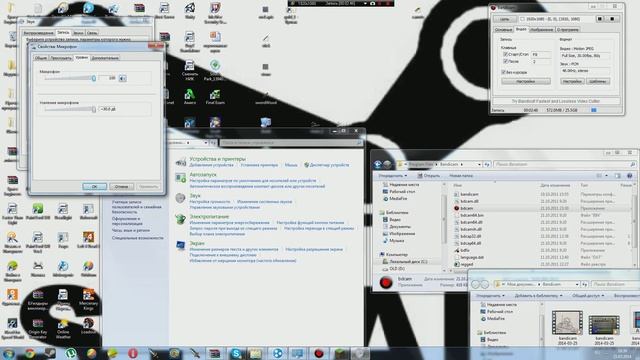
Task: Open the Windows Start button
Action: (x=8, y=353)
